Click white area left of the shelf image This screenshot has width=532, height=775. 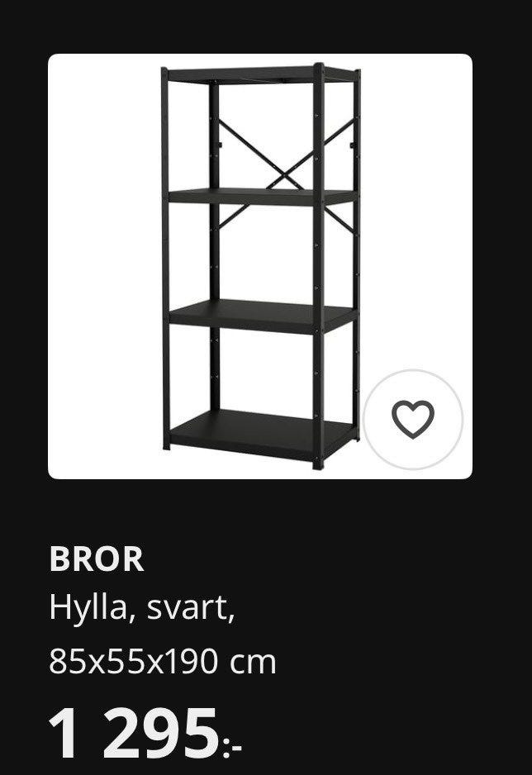tap(104, 266)
